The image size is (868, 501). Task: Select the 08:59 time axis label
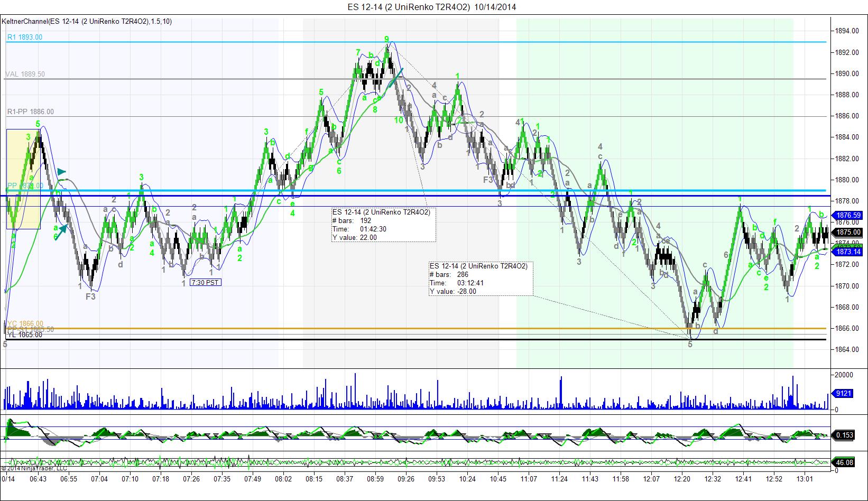(x=375, y=479)
